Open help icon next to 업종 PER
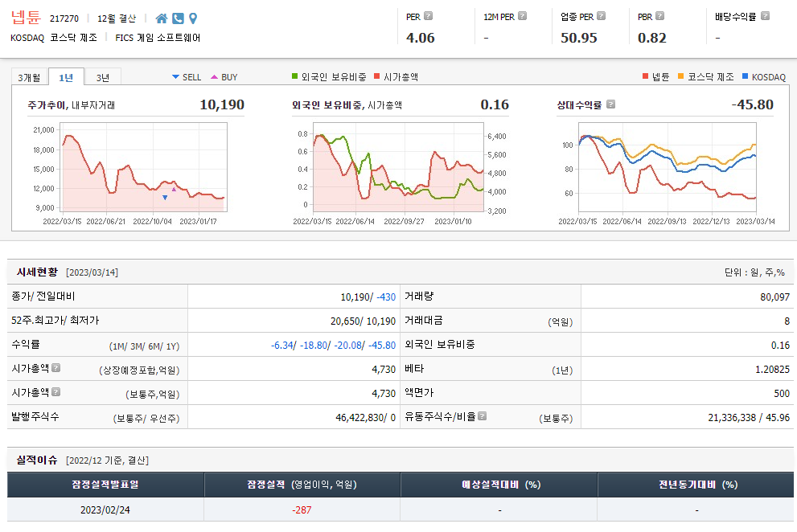Image resolution: width=797 pixels, height=532 pixels. pyautogui.click(x=602, y=16)
